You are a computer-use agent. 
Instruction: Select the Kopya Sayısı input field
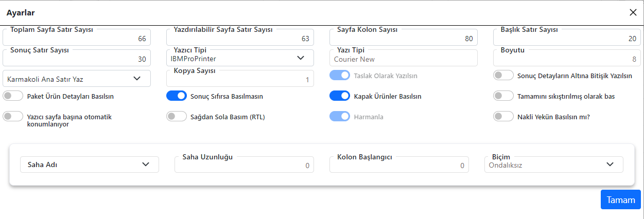[x=240, y=80]
